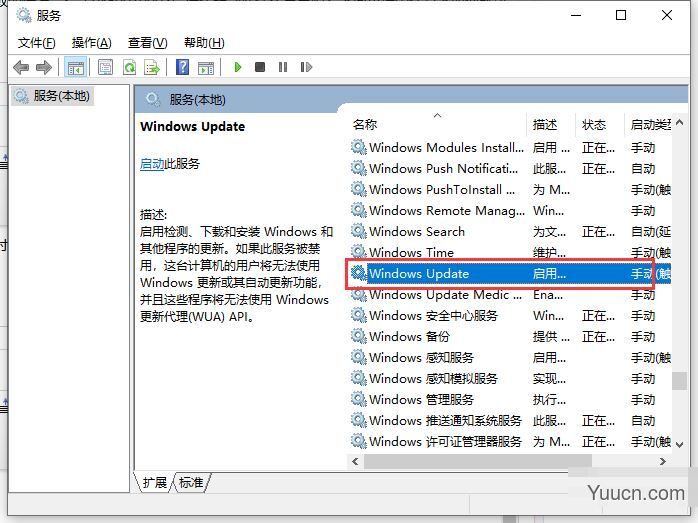Select the Windows Search service

coord(510,231)
